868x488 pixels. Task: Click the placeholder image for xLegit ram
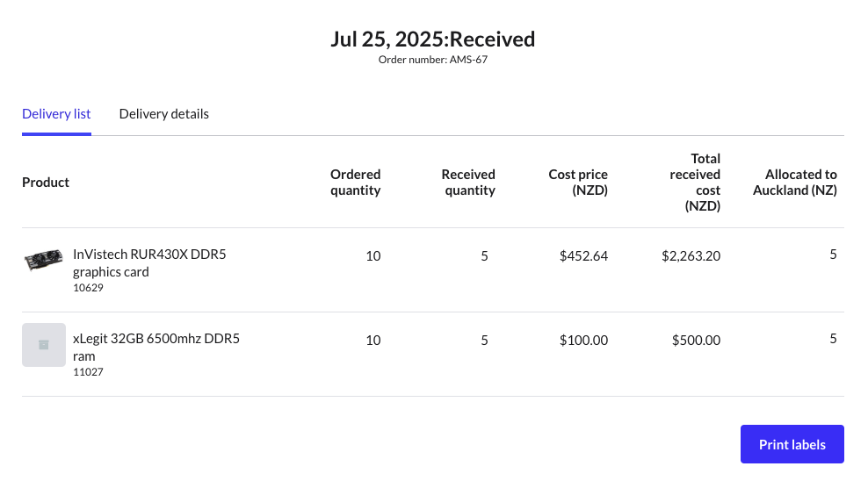pyautogui.click(x=43, y=345)
